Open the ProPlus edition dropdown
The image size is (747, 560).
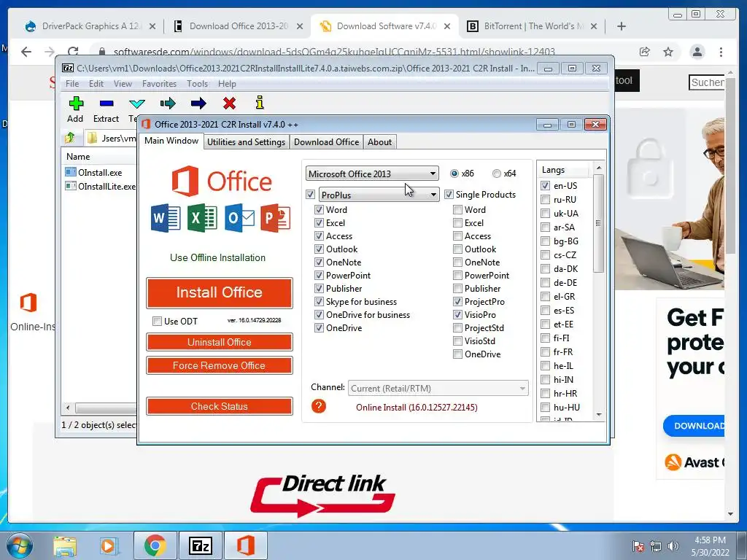coord(379,194)
